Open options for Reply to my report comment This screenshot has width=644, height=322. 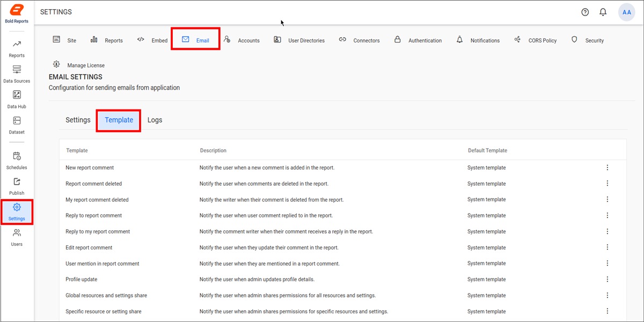pyautogui.click(x=608, y=231)
